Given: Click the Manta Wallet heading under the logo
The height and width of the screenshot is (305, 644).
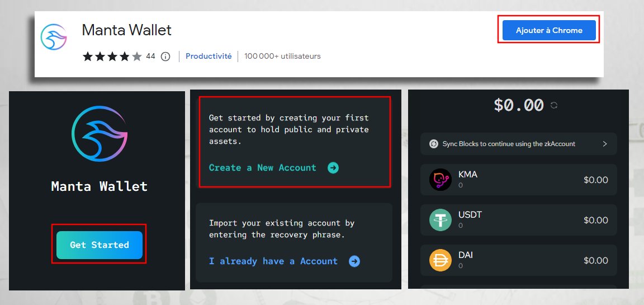Looking at the screenshot, I should click(100, 186).
